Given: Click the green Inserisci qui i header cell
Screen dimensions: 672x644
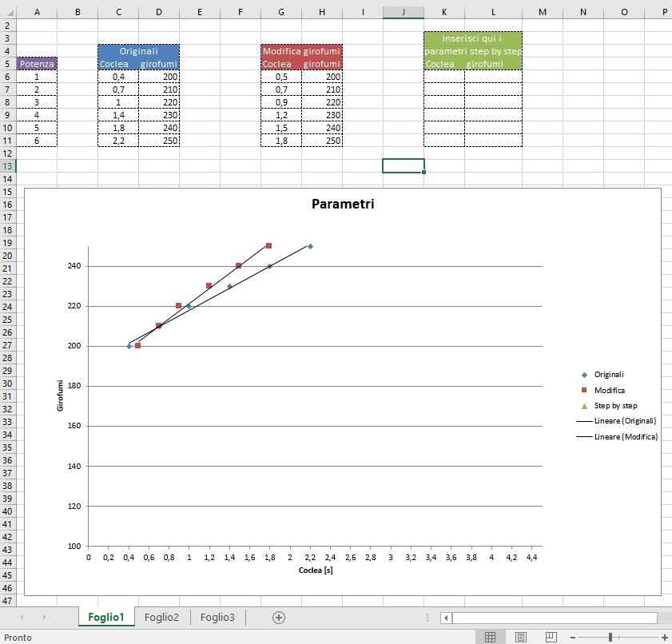Looking at the screenshot, I should point(473,38).
